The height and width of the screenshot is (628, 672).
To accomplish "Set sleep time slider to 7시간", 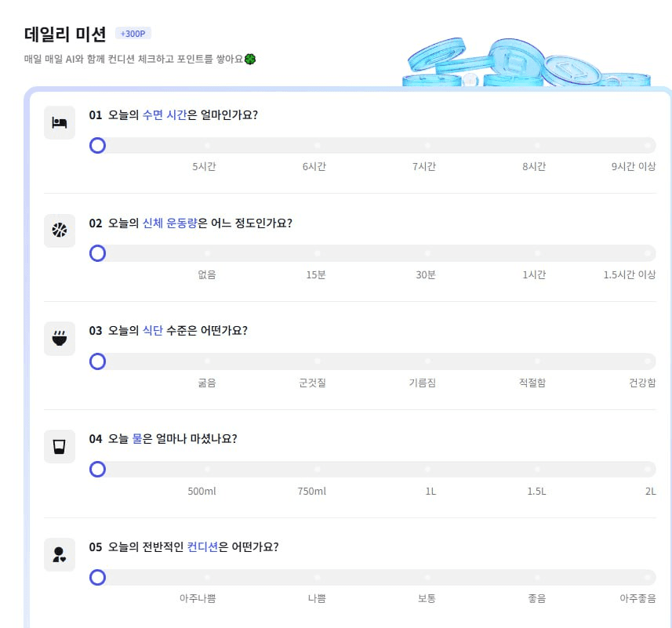I will point(427,146).
